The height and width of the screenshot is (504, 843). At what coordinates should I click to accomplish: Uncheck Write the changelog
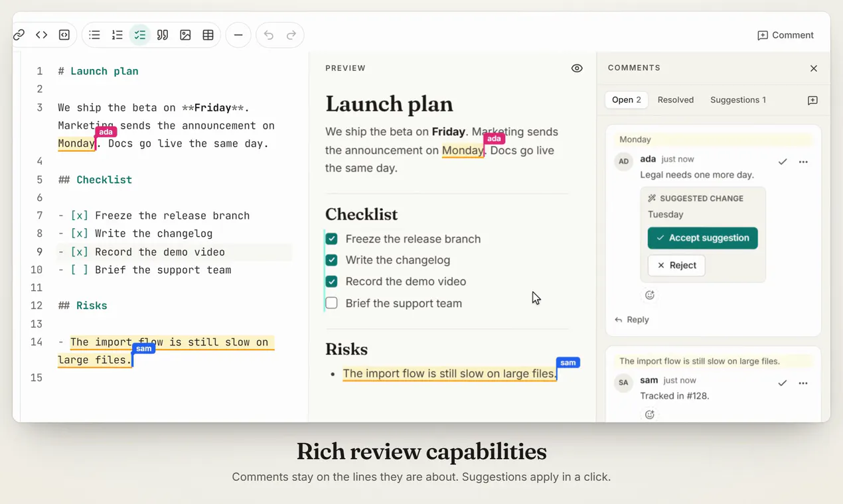coord(331,260)
